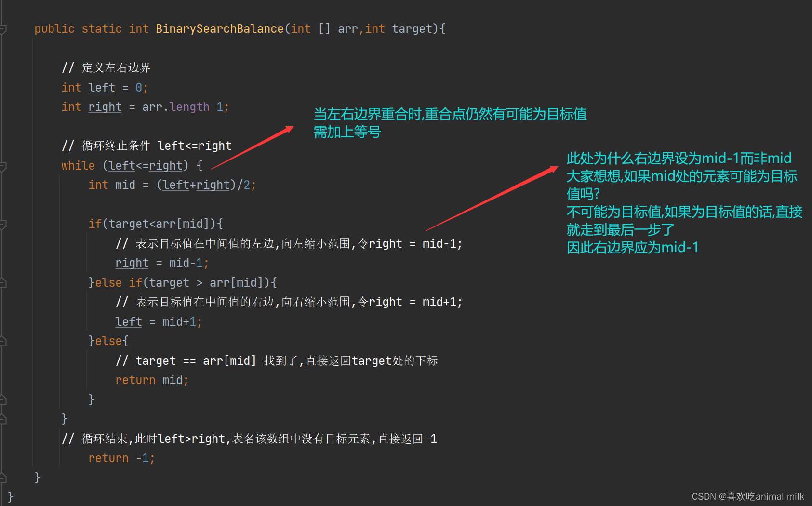Click 'target' parameter in the method signature
The height and width of the screenshot is (506, 812).
[412, 29]
